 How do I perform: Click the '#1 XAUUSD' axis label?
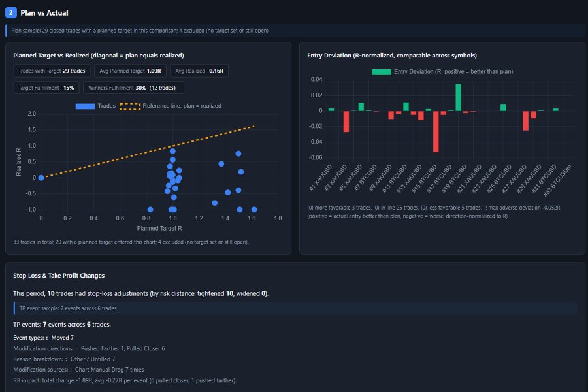click(x=321, y=178)
